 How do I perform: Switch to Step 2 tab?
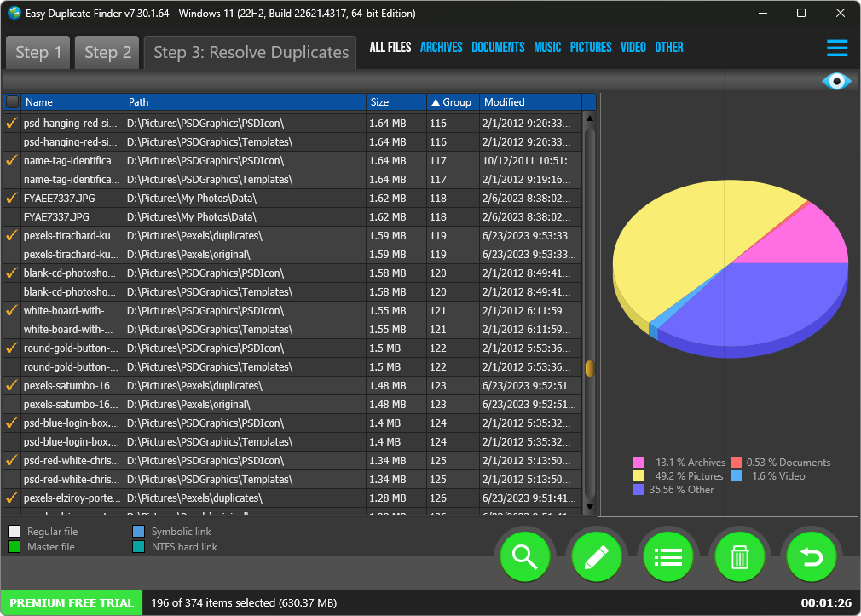[107, 52]
